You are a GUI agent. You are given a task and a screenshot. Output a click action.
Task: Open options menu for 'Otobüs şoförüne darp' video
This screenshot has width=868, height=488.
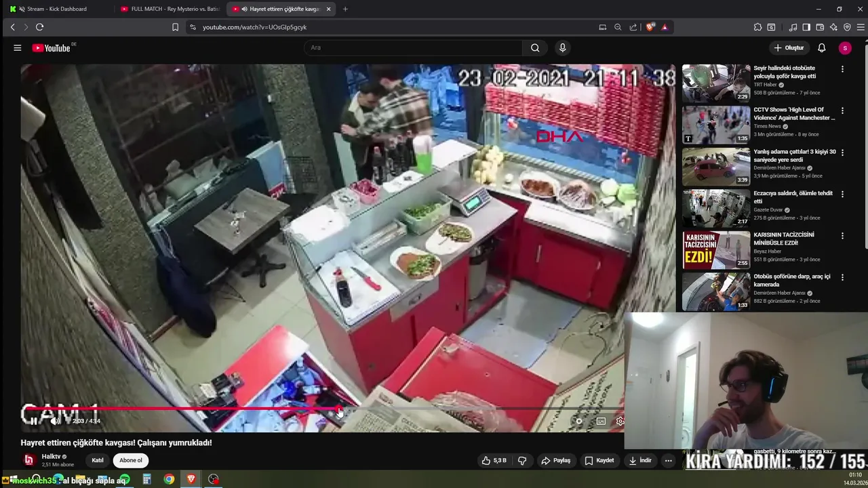point(842,277)
